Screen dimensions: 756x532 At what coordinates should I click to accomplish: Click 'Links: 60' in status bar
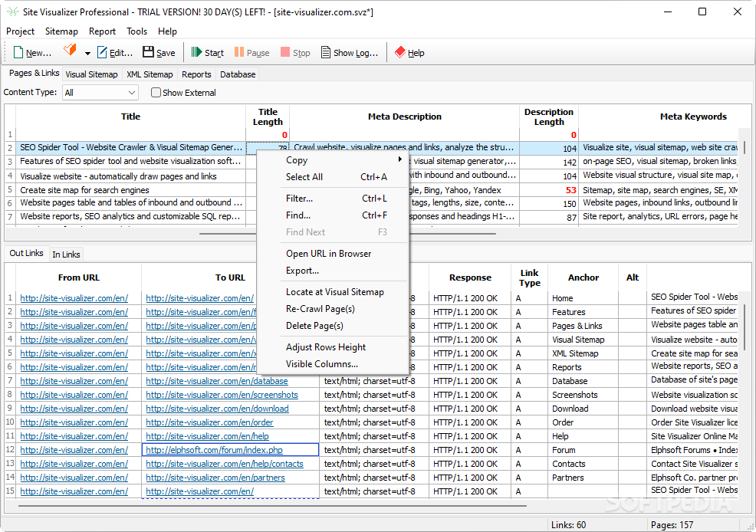(x=568, y=525)
